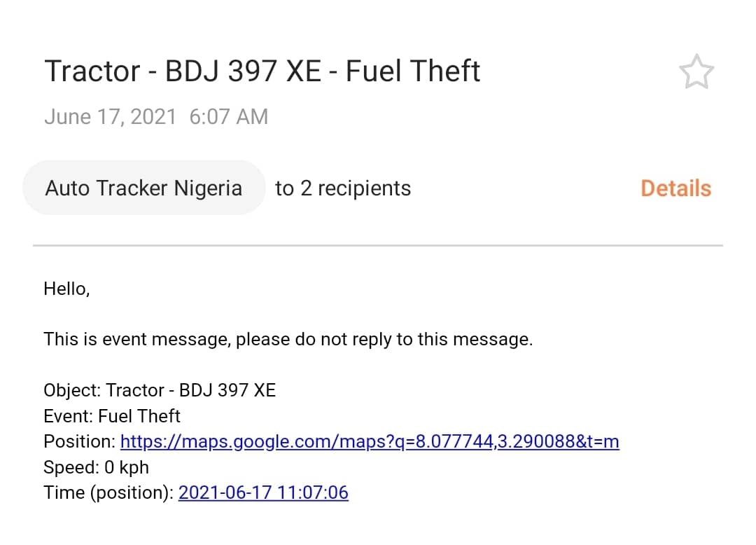
Task: Click the "Hello," greeting line
Action: [66, 289]
